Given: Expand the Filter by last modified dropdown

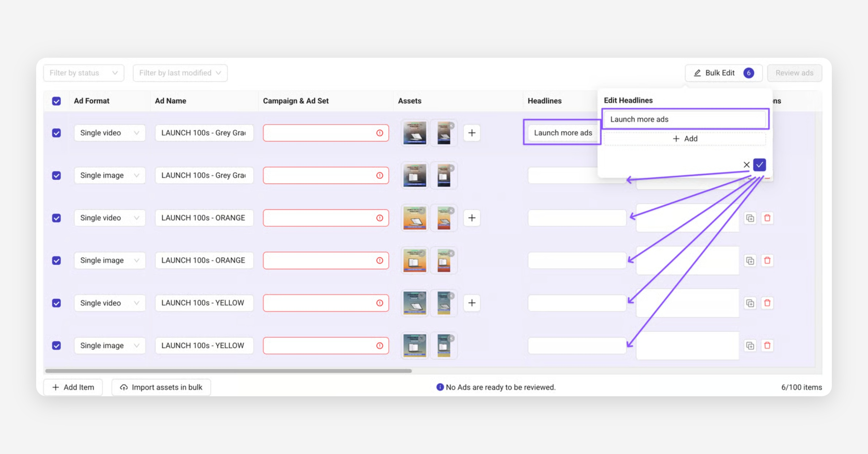Looking at the screenshot, I should click(x=180, y=73).
